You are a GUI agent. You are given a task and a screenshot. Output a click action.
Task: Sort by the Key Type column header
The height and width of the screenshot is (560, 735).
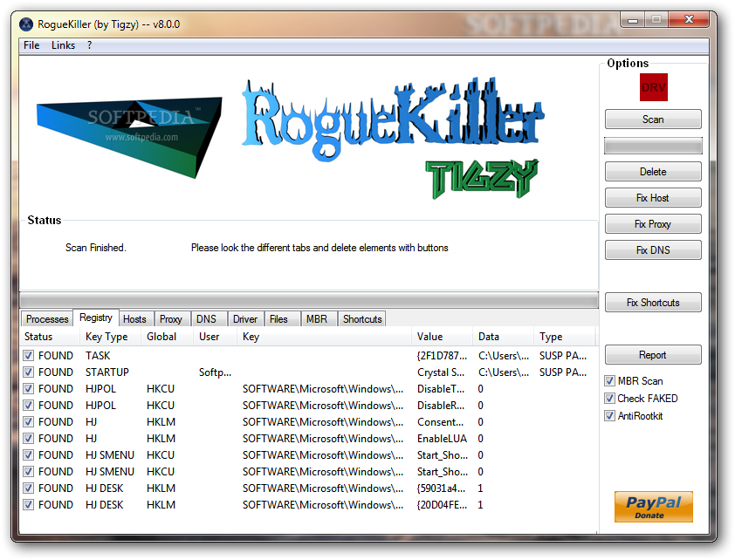pos(111,337)
